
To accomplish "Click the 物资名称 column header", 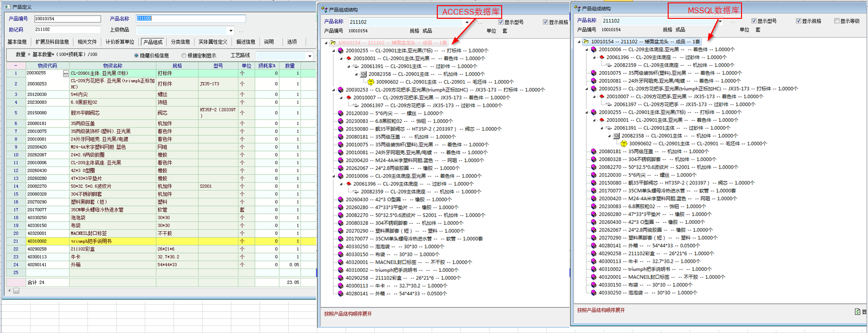I will click(112, 66).
